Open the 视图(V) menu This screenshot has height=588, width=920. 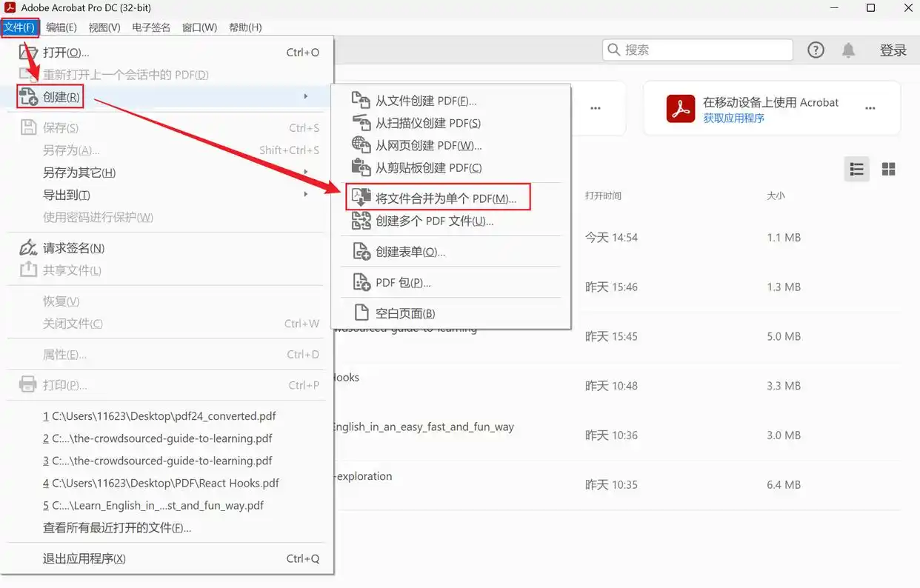tap(104, 27)
